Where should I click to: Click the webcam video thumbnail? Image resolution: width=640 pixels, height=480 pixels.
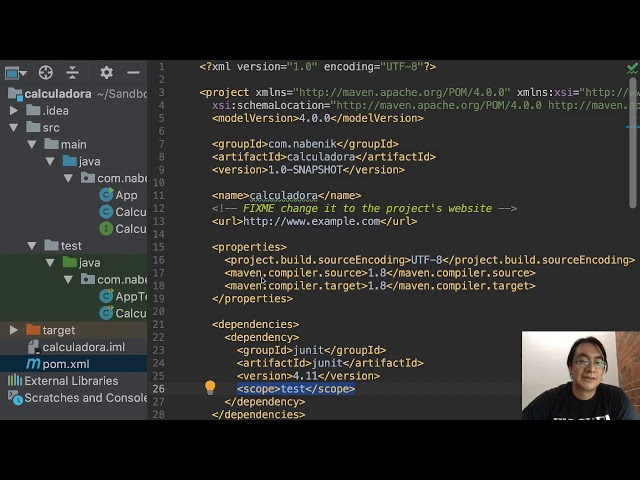tap(580, 376)
